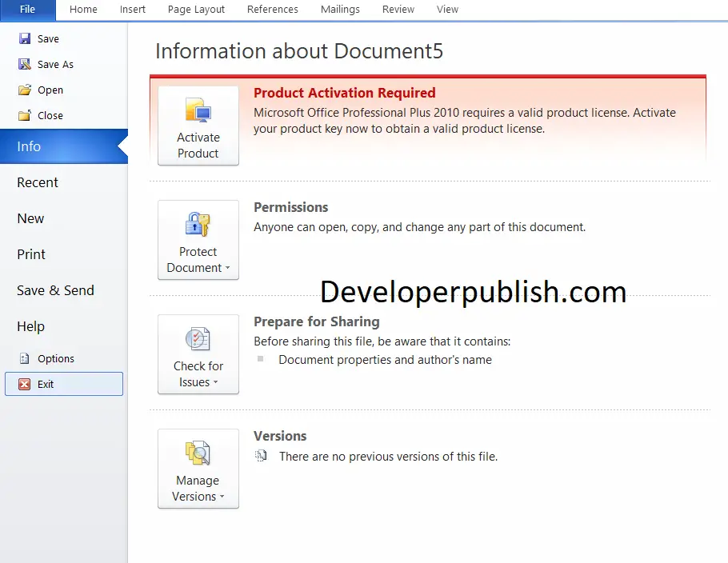Click the Prepare for Sharing heading
728x563 pixels.
[x=317, y=321]
